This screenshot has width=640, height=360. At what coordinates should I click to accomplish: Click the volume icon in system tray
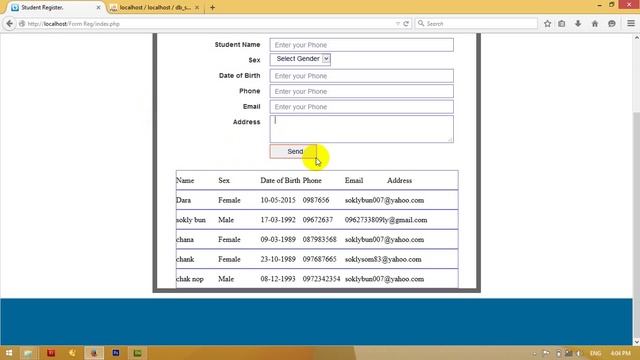[579, 353]
